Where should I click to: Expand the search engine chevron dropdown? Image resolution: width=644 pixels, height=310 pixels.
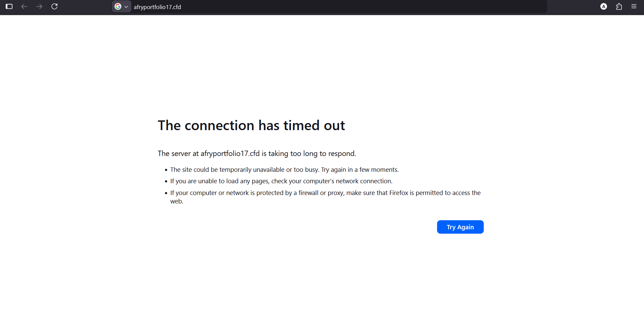(126, 7)
